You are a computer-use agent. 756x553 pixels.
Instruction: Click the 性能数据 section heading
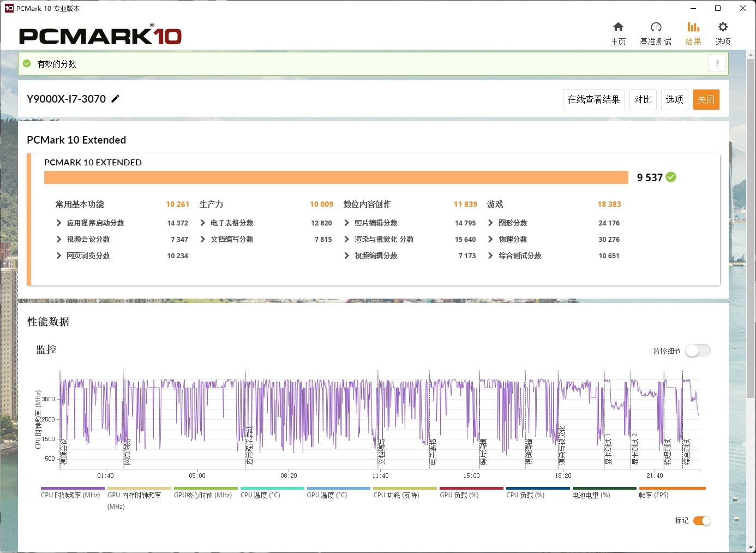point(48,322)
